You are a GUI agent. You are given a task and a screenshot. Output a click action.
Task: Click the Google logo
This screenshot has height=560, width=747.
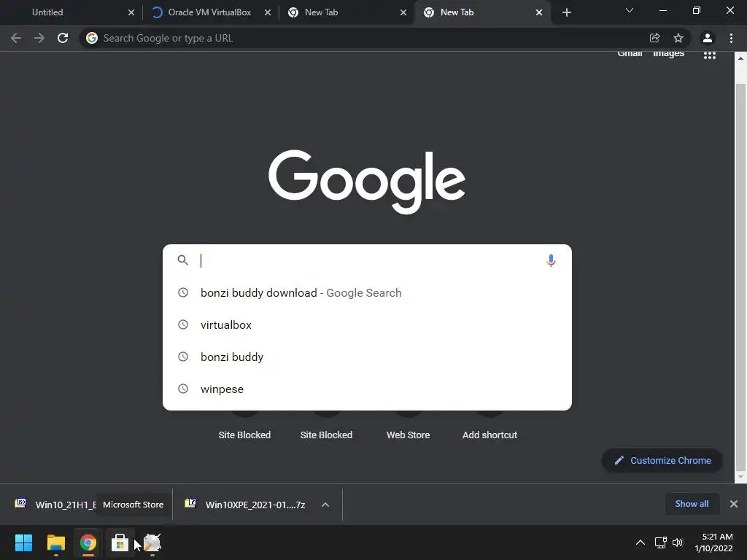[367, 182]
